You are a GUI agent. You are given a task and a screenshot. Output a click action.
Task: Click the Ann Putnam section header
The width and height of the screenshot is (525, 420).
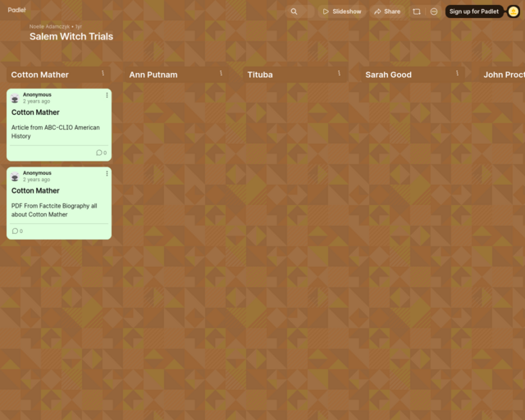pyautogui.click(x=153, y=75)
